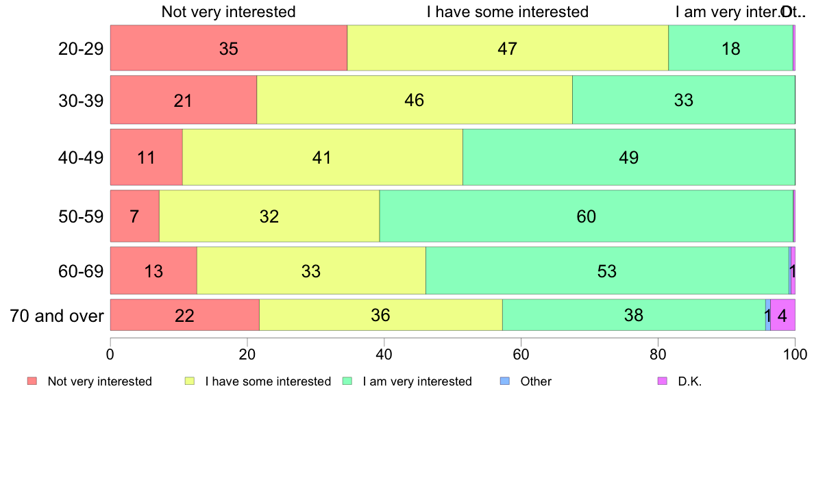Click the I have some interested column header
Image resolution: width=814 pixels, height=504 pixels.
[x=508, y=12]
